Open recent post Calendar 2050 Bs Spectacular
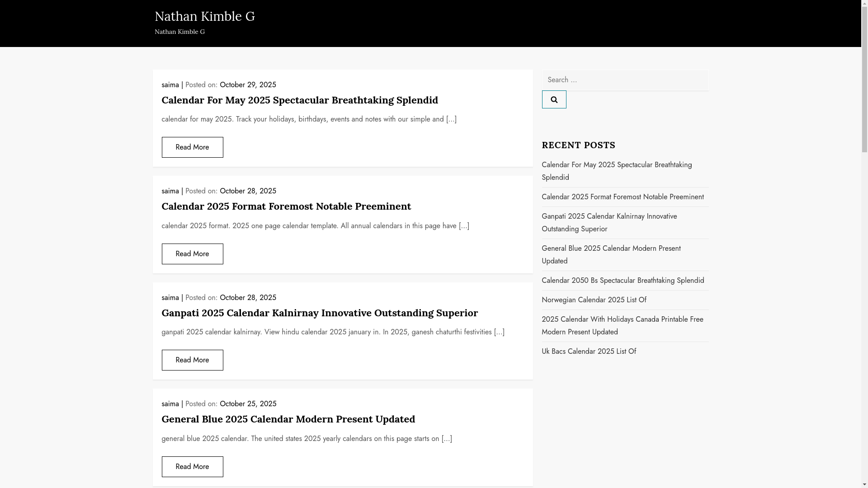This screenshot has width=868, height=488. [x=623, y=281]
